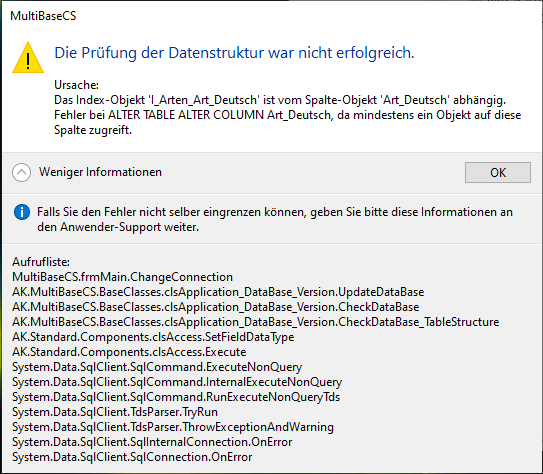Click the blue information circle icon
The image size is (543, 474).
click(22, 212)
